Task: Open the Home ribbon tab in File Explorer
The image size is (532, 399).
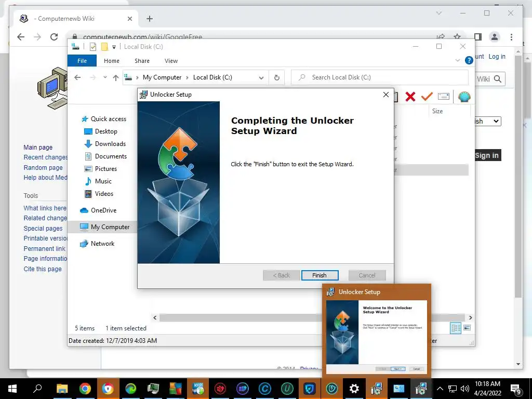Action: (x=112, y=61)
